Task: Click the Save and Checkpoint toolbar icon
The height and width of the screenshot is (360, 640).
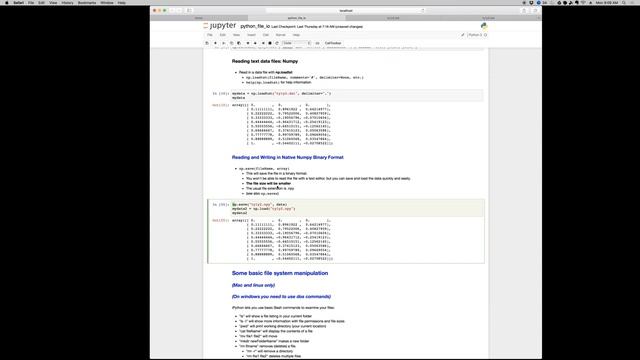Action: (x=207, y=43)
